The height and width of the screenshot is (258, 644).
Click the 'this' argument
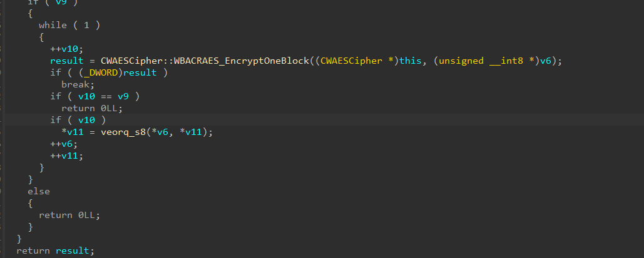[411, 61]
